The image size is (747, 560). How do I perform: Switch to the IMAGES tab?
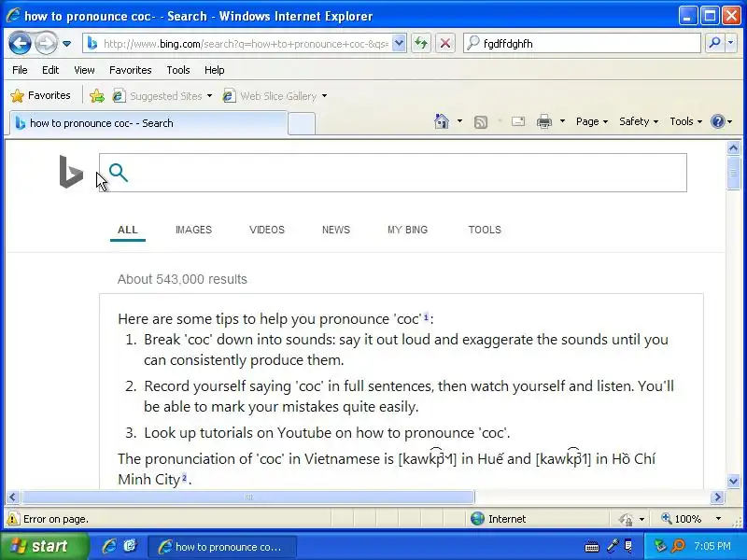coord(193,230)
